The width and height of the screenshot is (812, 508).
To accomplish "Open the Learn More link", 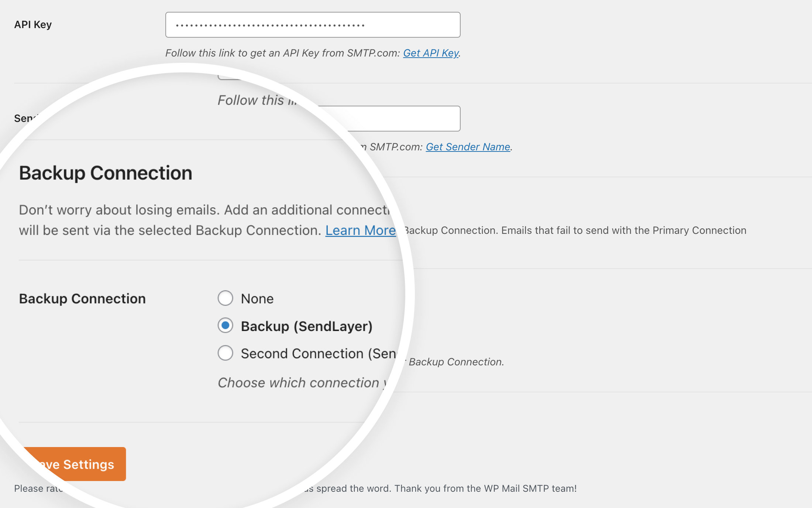I will [x=360, y=231].
